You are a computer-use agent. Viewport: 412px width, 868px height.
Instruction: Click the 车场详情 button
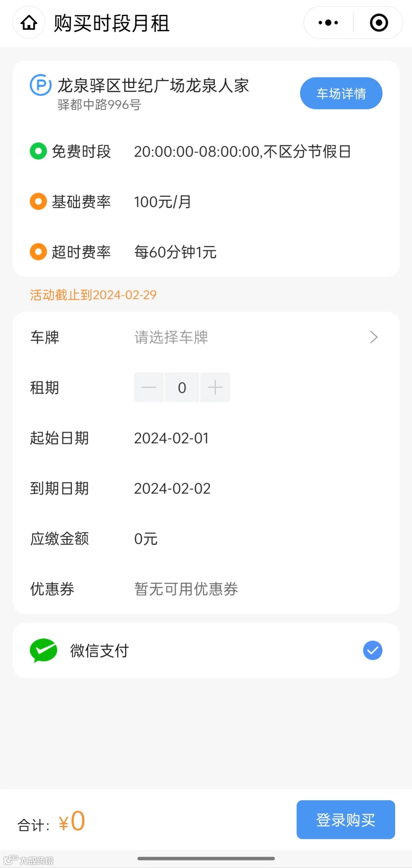point(341,93)
